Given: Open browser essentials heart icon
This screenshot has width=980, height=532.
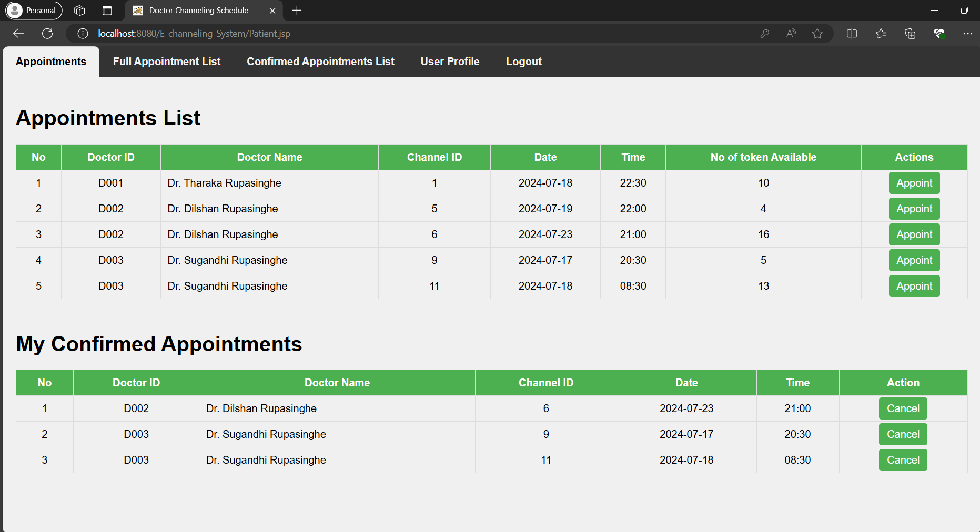Looking at the screenshot, I should coord(939,34).
